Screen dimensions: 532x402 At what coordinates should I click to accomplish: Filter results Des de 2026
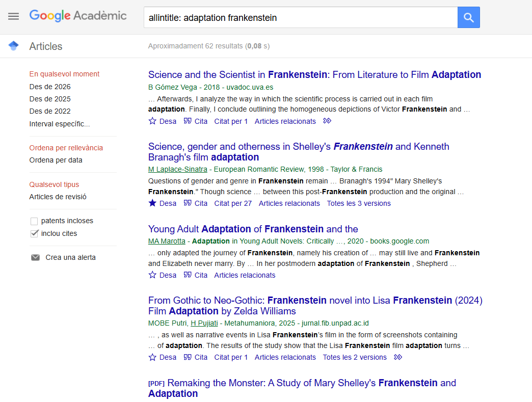tap(50, 87)
